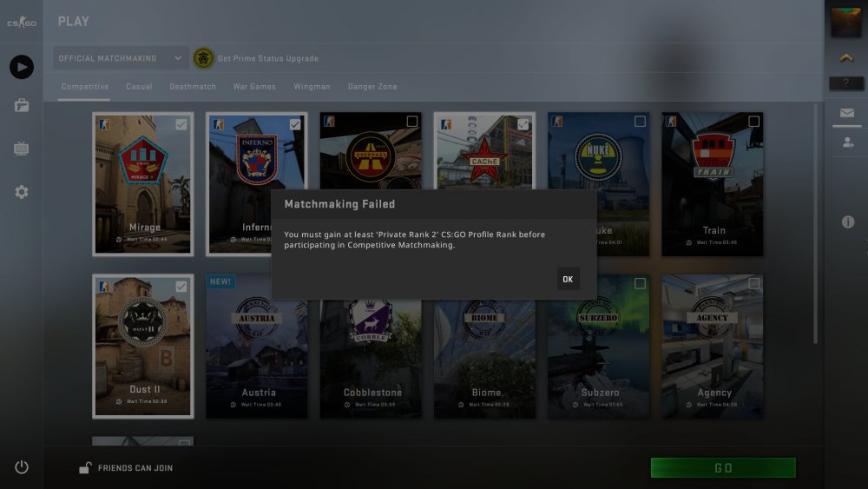This screenshot has height=489, width=868.
Task: Click the power quit icon
Action: point(22,467)
